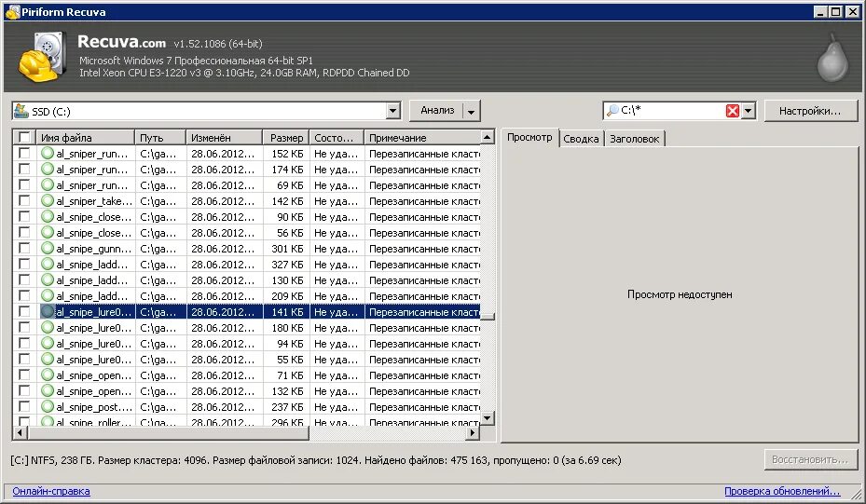Open the filter dropdown arrow beside red X

(x=748, y=111)
